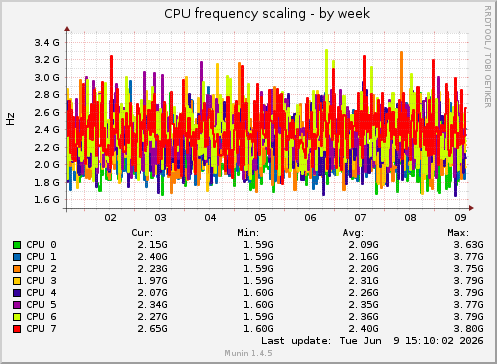Image resolution: width=497 pixels, height=364 pixels.
Task: Select the 'CPU 2' legend label
Action: click(41, 269)
